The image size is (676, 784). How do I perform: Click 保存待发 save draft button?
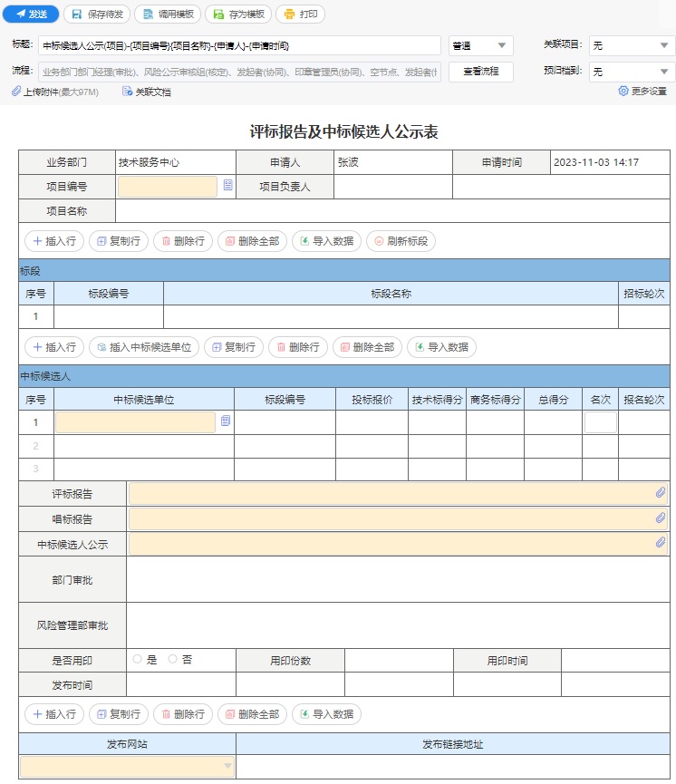click(97, 14)
